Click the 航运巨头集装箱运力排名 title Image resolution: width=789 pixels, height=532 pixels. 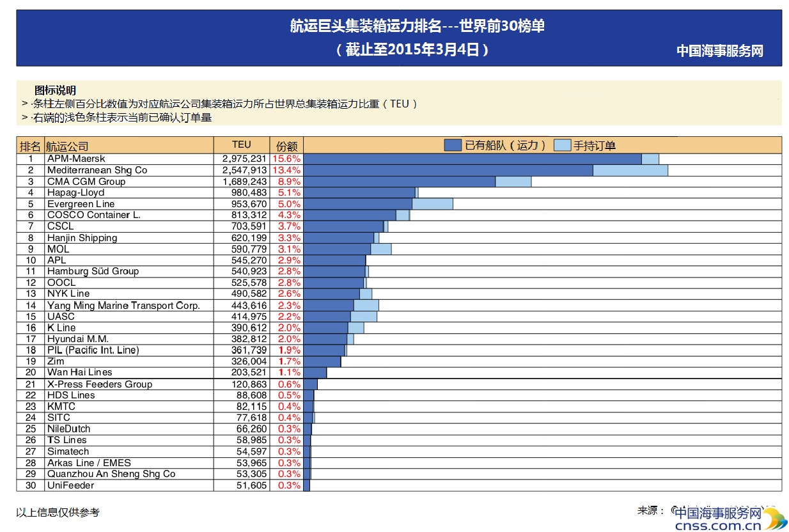pos(417,26)
